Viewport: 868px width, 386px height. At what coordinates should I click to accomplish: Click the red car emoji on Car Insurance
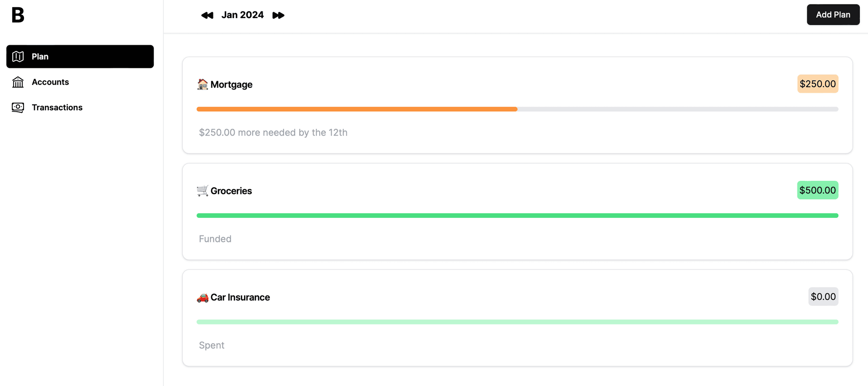click(203, 297)
